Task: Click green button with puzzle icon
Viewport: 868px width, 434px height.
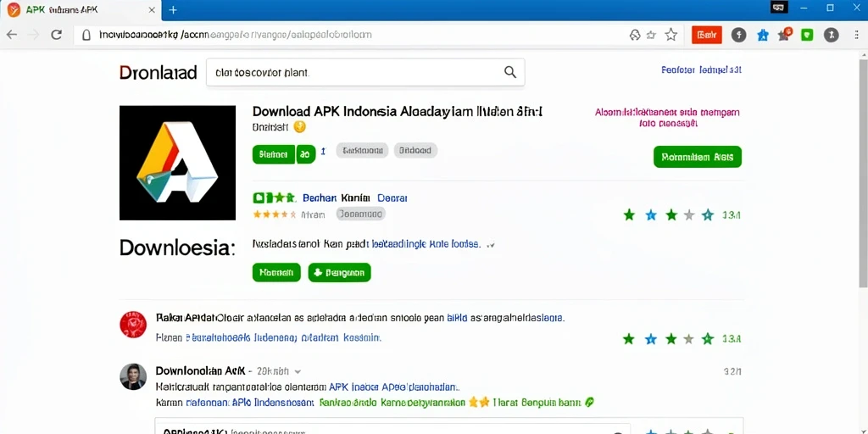Action: (x=339, y=272)
